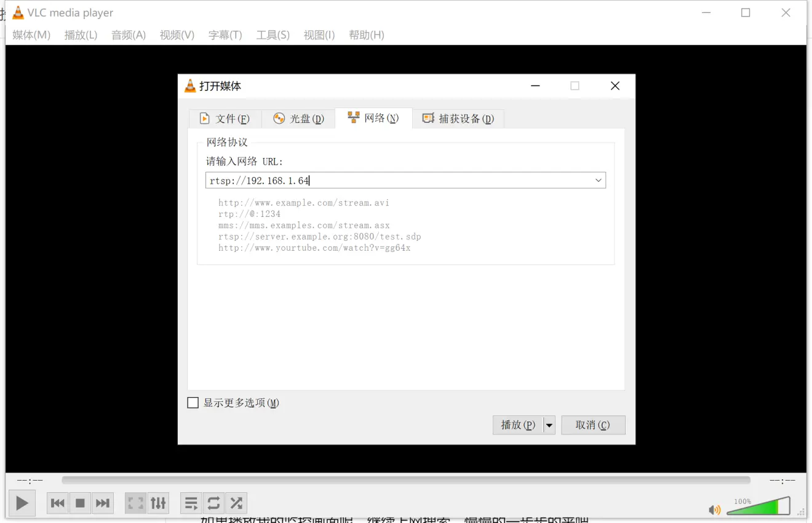Screen dimensions: 812x523
Task: Minimize the 打开媒体 dialog
Action: pos(535,86)
